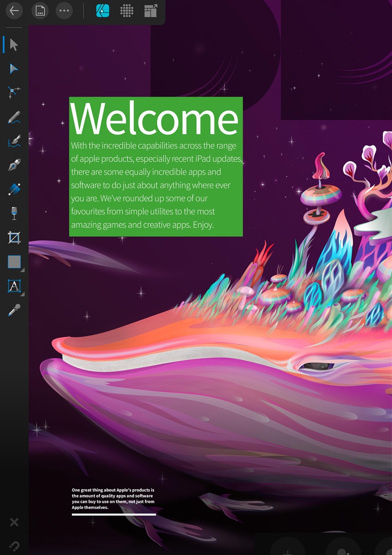The height and width of the screenshot is (555, 392).
Task: Select the Transparency wine glass tool
Action: (x=14, y=213)
